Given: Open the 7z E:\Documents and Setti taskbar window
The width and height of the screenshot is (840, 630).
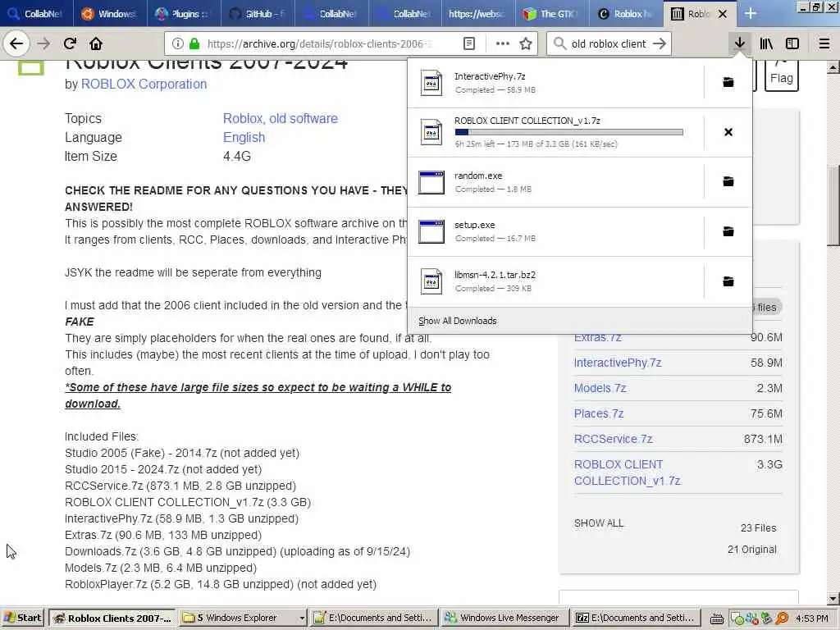Looking at the screenshot, I should click(x=636, y=618).
